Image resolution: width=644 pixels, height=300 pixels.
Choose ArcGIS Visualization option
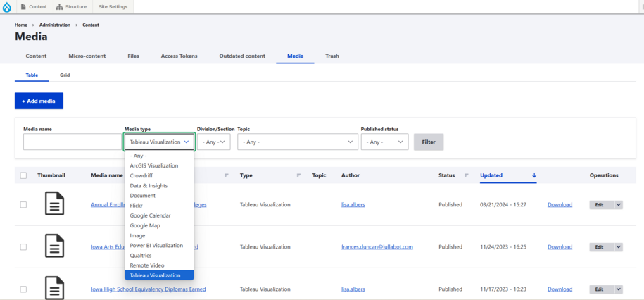click(x=159, y=165)
